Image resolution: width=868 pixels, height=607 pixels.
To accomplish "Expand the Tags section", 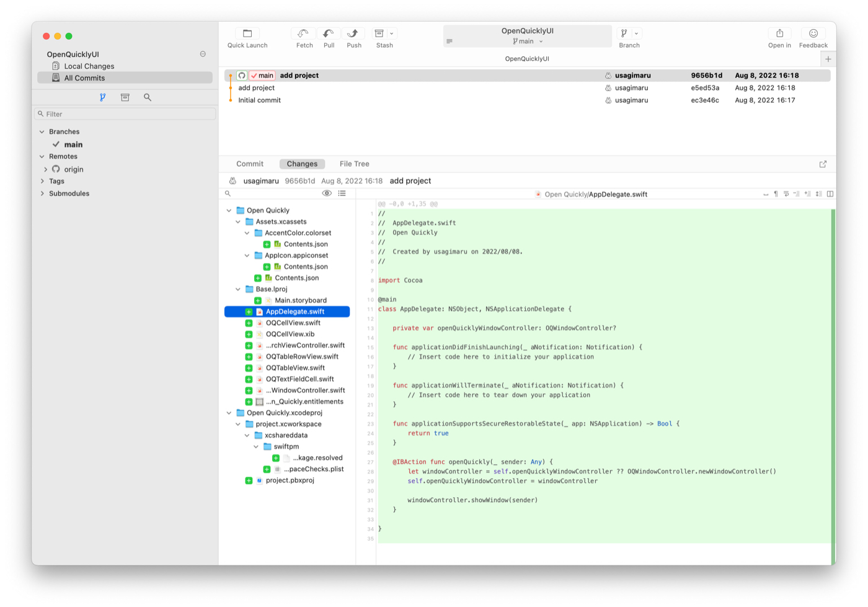I will pos(42,182).
